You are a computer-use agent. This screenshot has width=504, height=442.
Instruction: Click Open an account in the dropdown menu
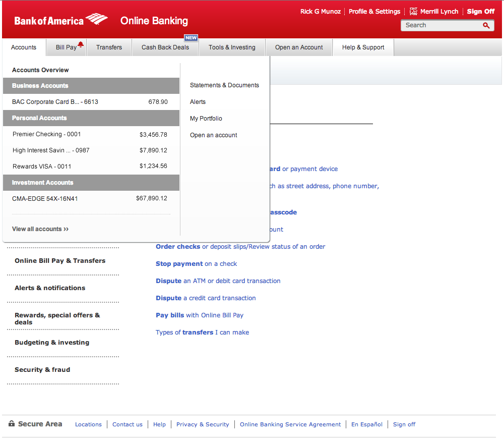point(213,135)
